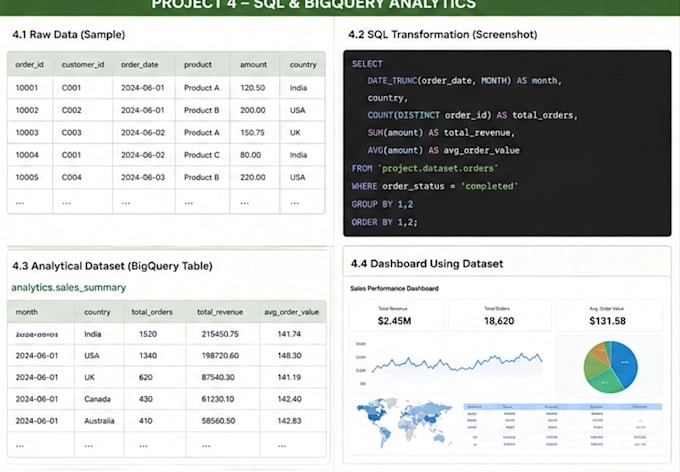
Task: Select the avg_order_value column header
Action: pos(291,312)
